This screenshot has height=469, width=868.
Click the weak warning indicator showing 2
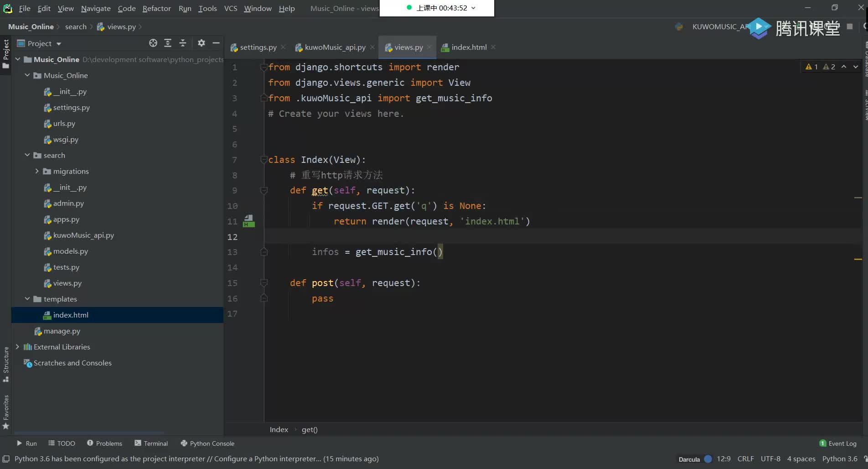829,67
